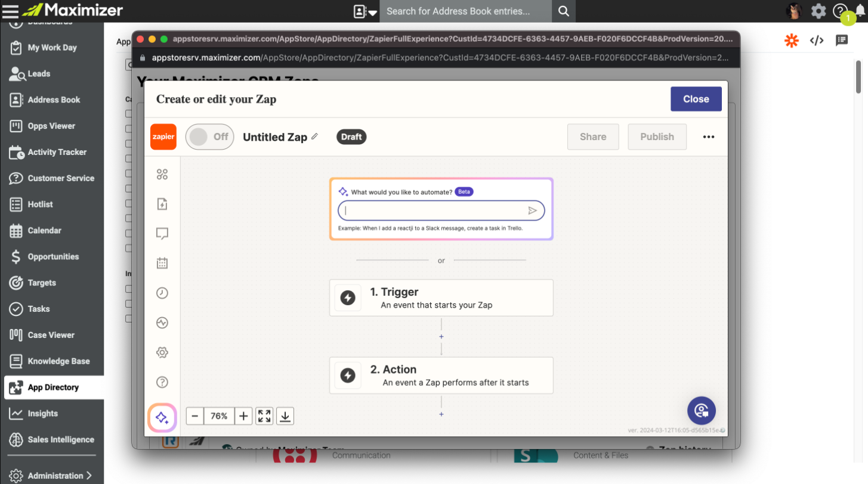Image resolution: width=868 pixels, height=484 pixels.
Task: Click the orange Zapier logo in the editor
Action: [163, 136]
